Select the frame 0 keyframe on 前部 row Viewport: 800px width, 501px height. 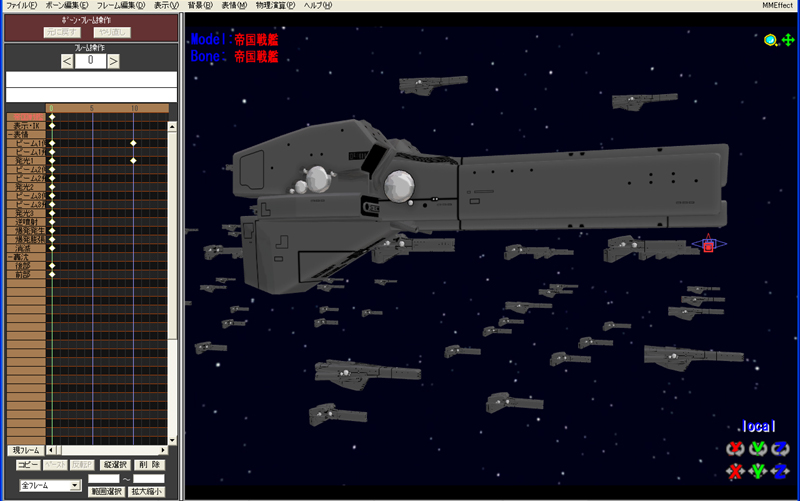(x=52, y=274)
